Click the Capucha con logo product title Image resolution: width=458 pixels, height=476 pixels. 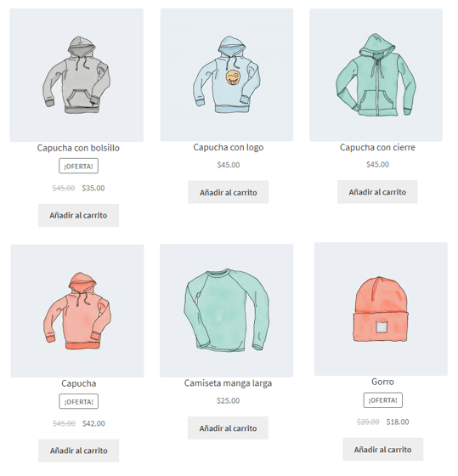[229, 147]
